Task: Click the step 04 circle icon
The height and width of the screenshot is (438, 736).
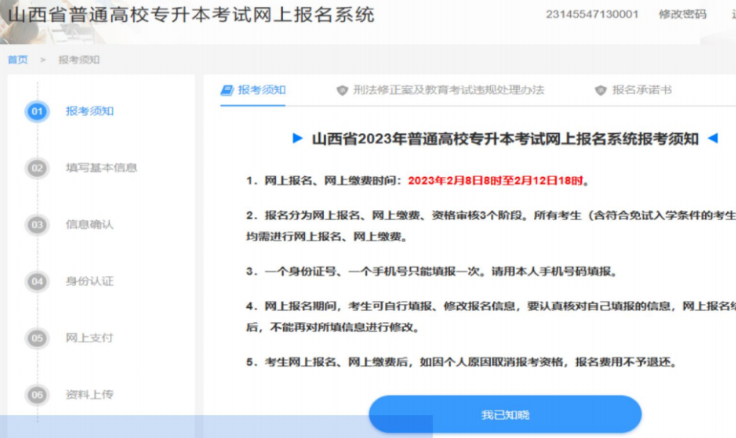Action: coord(37,282)
